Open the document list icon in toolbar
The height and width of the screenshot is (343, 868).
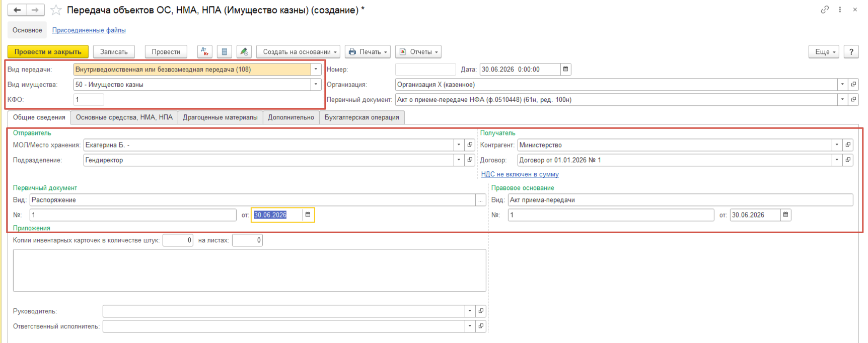point(225,52)
